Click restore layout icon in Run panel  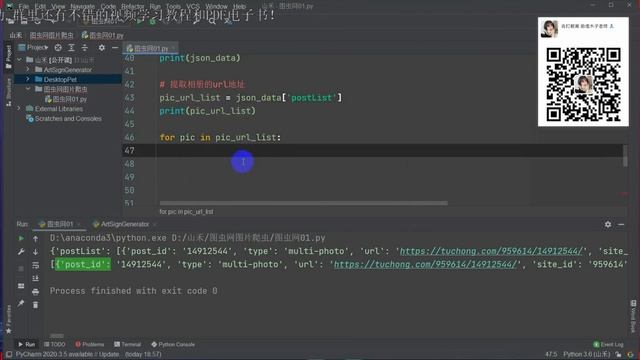(x=21, y=286)
